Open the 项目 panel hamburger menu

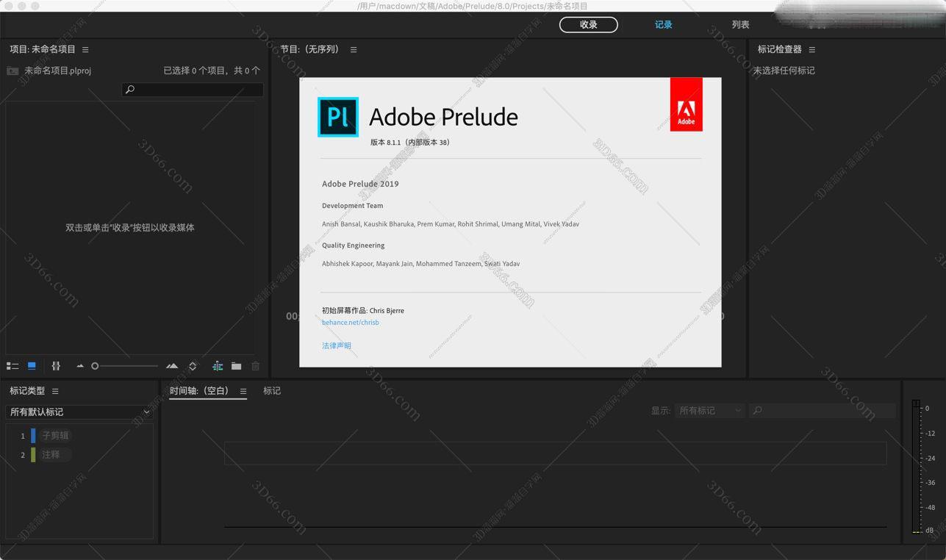(x=85, y=50)
